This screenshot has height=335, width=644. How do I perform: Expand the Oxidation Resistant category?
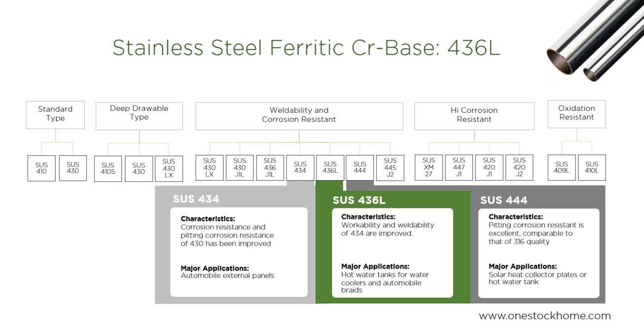576,114
